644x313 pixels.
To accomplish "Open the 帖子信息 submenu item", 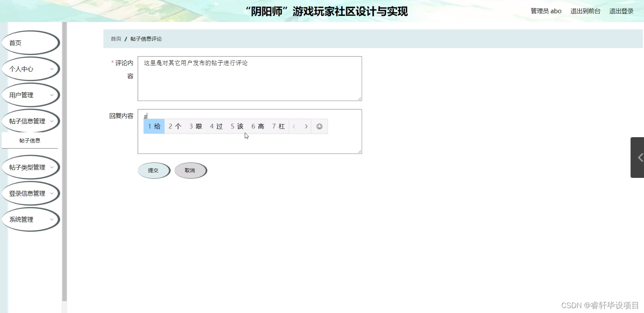I will click(x=30, y=140).
